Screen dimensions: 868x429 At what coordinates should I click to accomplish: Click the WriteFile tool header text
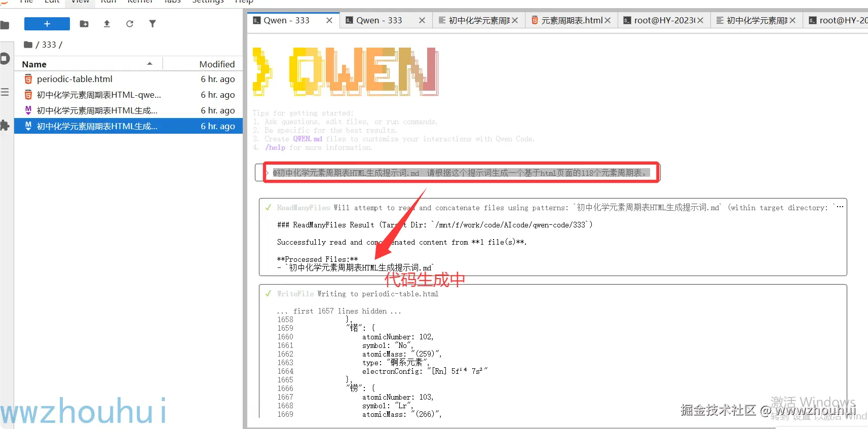[295, 294]
